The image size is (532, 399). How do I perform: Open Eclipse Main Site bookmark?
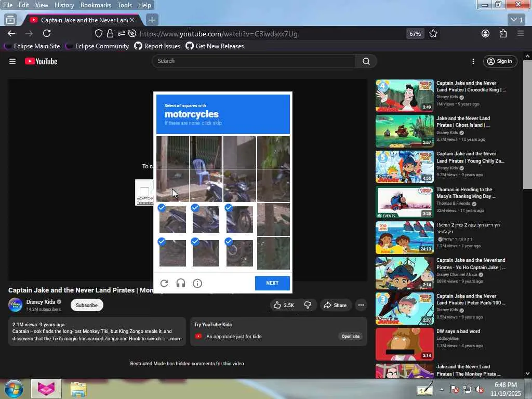(33, 46)
